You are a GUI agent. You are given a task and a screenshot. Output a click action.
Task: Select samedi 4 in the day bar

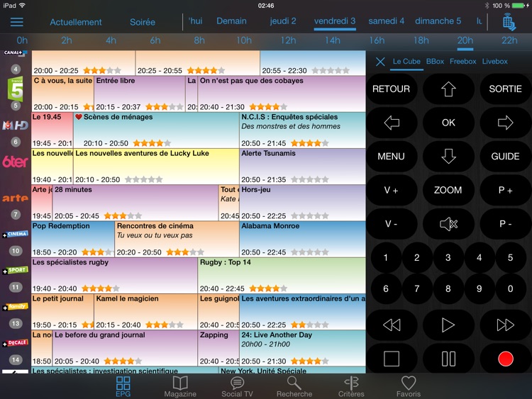(386, 21)
